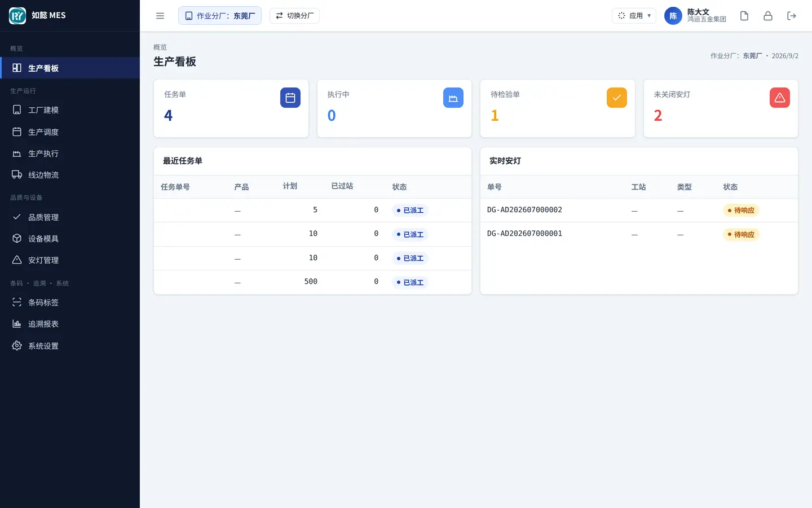Select 生产看板 in the sidebar
Screen dimensions: 812x508
coord(70,68)
